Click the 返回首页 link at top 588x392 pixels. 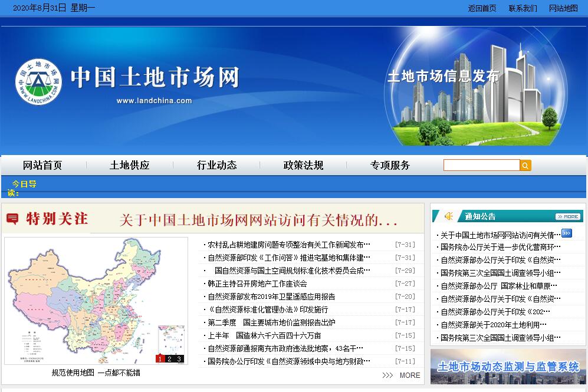coord(482,8)
